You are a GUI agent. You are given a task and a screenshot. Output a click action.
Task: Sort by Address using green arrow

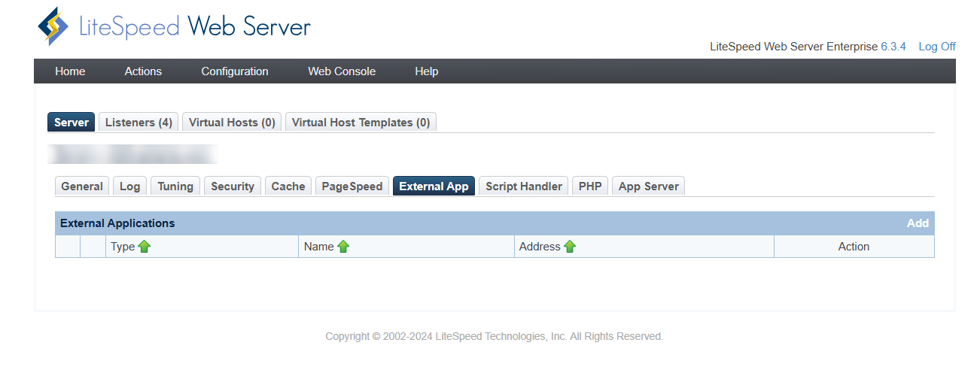570,247
